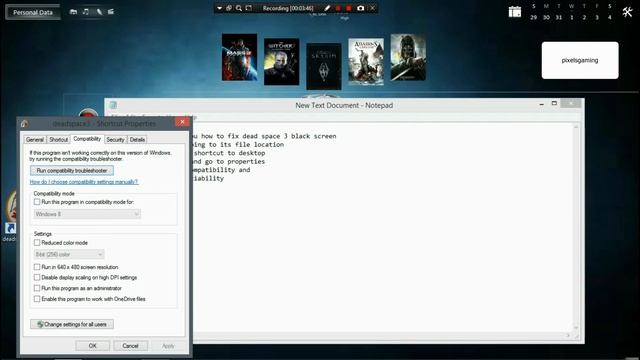The width and height of the screenshot is (640, 360).
Task: Click the second red stop recording button
Action: [x=349, y=8]
